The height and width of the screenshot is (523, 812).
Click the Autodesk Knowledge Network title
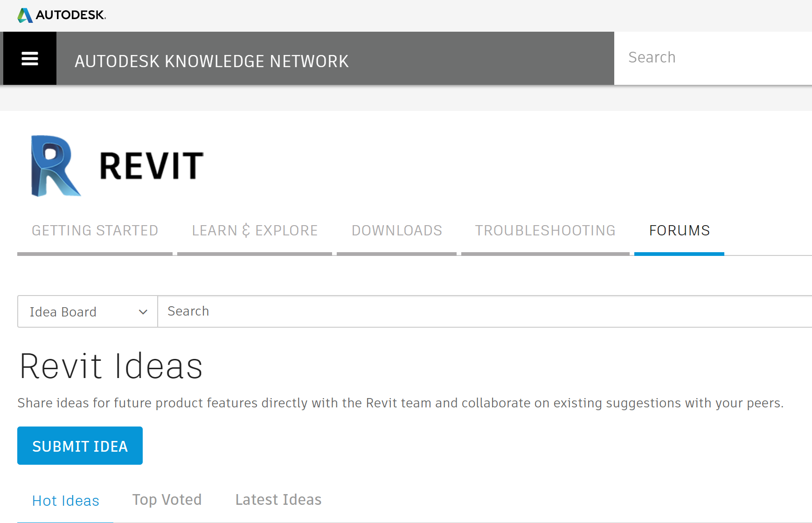tap(211, 61)
